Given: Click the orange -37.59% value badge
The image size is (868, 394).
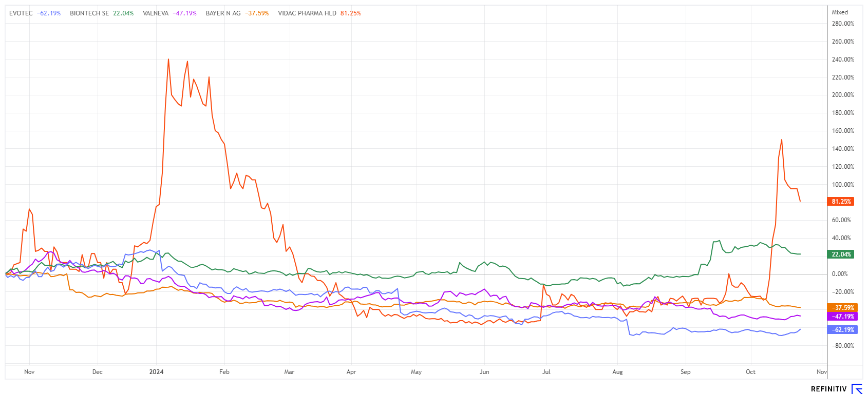Looking at the screenshot, I should click(x=842, y=308).
